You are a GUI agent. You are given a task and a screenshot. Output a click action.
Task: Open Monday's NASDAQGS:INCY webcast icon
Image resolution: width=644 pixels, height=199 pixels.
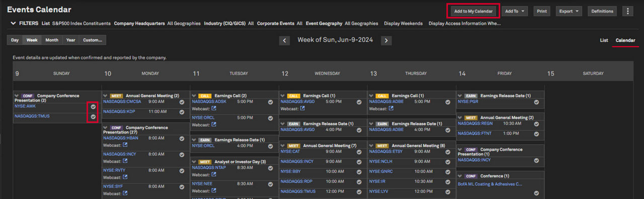(x=125, y=161)
